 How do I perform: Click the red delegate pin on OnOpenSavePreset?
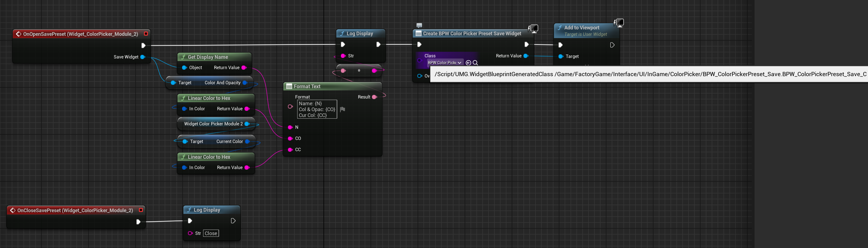point(146,34)
